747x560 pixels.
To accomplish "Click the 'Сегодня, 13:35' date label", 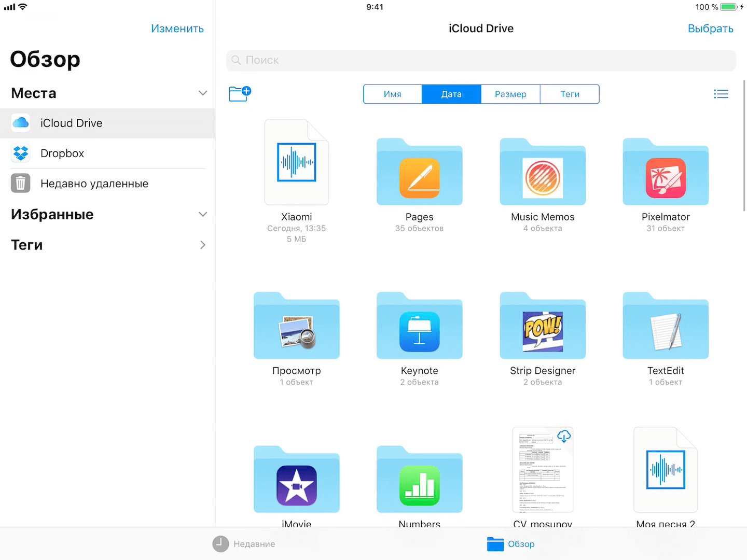I will click(x=296, y=228).
